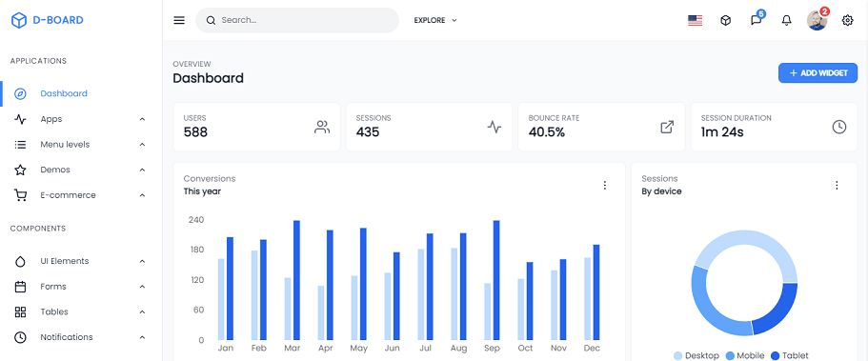Click the Notifications clock icon in sidebar
This screenshot has width=868, height=361.
pos(20,337)
